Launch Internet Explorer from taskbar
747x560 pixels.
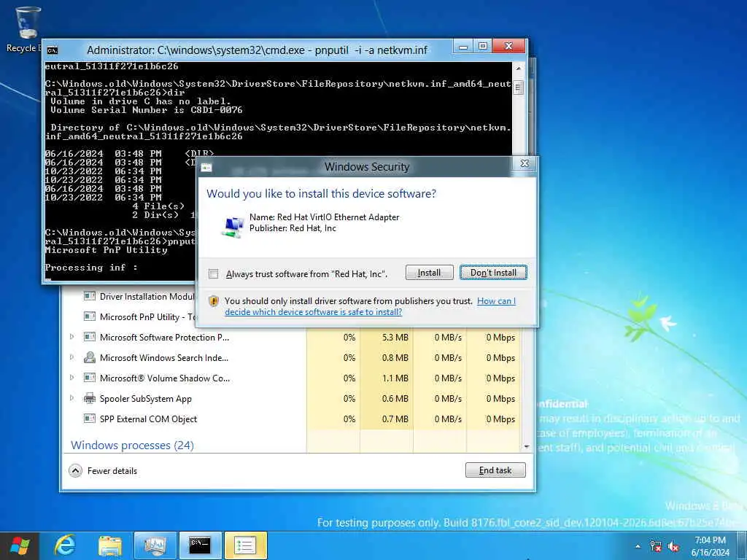65,545
